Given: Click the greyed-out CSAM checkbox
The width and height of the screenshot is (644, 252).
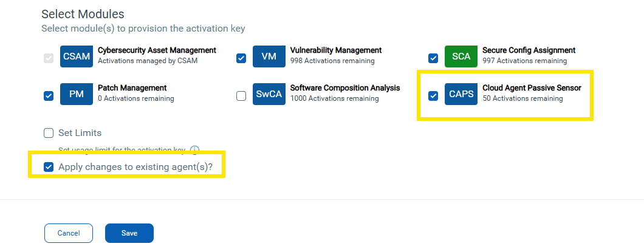Looking at the screenshot, I should tap(49, 58).
